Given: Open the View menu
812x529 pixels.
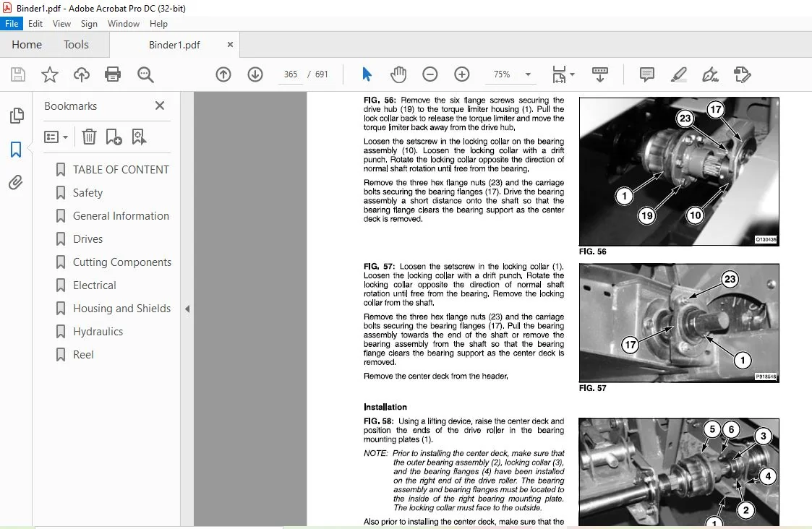Looking at the screenshot, I should pos(61,24).
